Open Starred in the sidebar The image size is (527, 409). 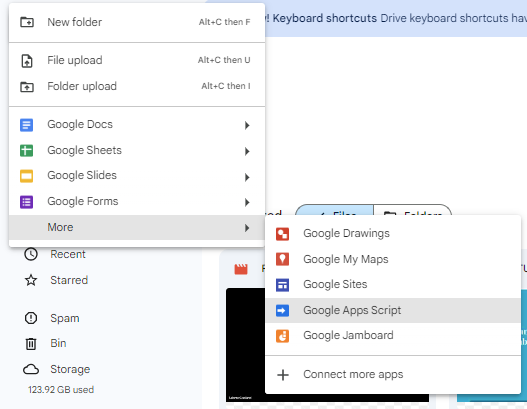coord(69,280)
